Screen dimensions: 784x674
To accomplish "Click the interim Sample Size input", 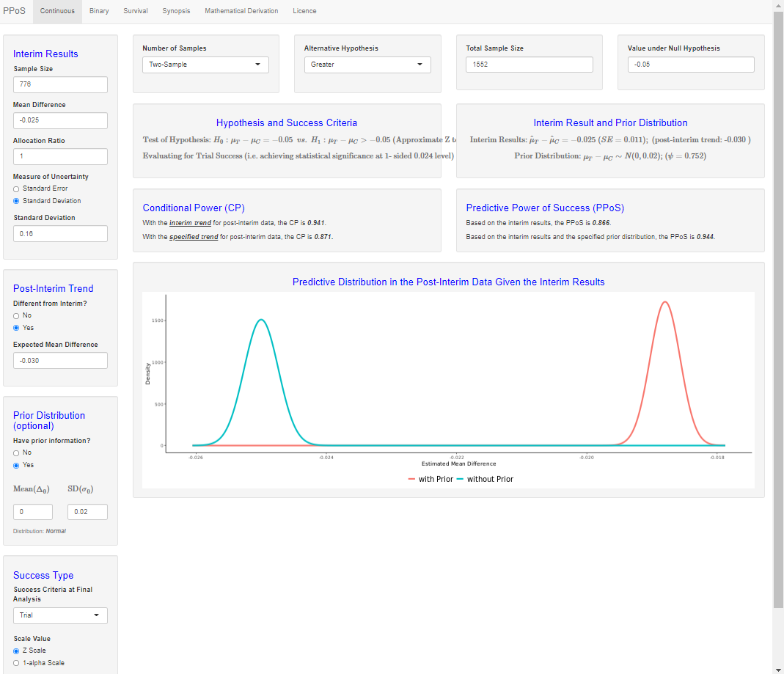I will click(60, 84).
